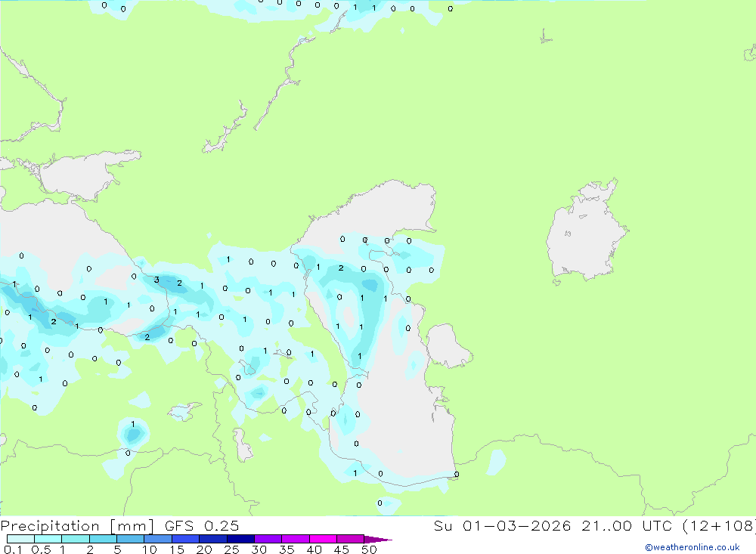The image size is (756, 554).
Task: Click the '40' legend scale label
Action: [314, 549]
